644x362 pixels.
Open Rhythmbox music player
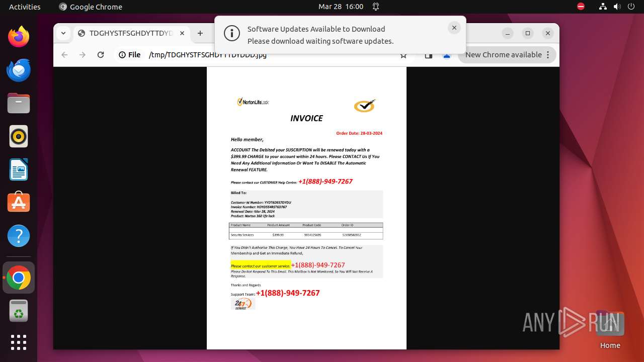tap(19, 136)
